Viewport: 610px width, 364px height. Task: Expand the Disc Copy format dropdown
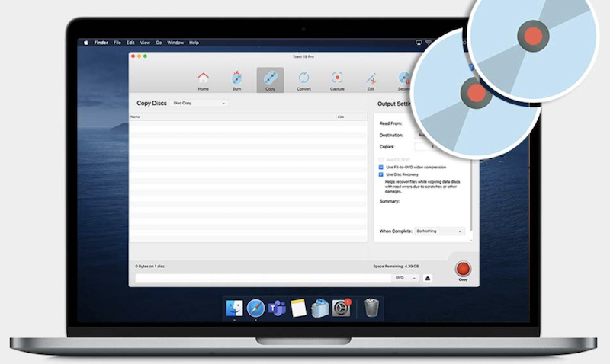pos(199,103)
